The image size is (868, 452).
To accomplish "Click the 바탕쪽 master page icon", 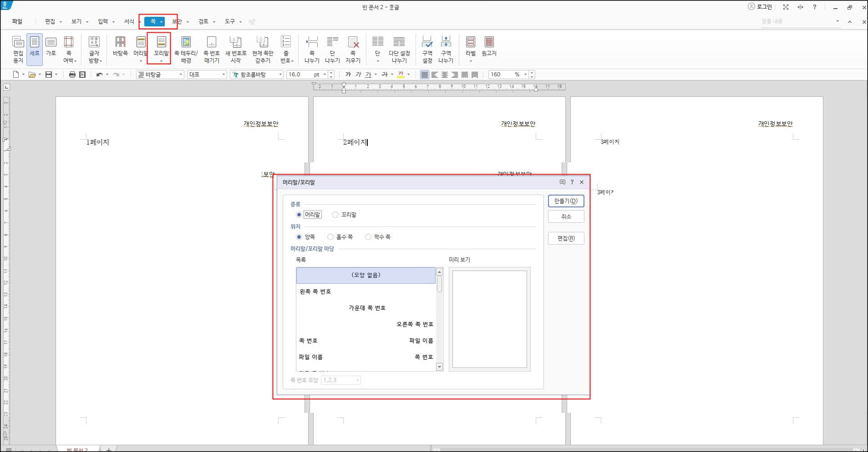I will (120, 46).
